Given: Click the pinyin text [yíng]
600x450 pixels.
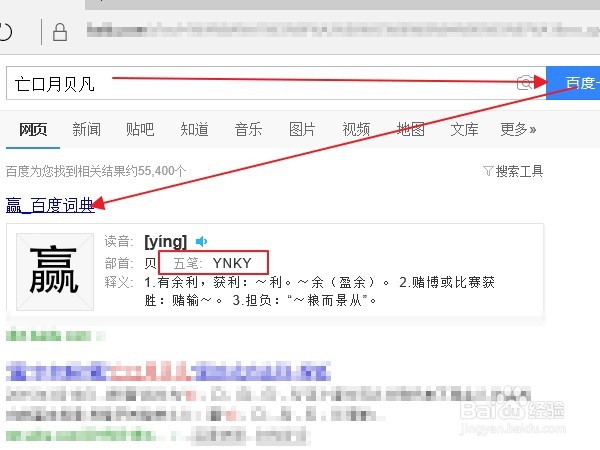Looking at the screenshot, I should click(x=165, y=242).
